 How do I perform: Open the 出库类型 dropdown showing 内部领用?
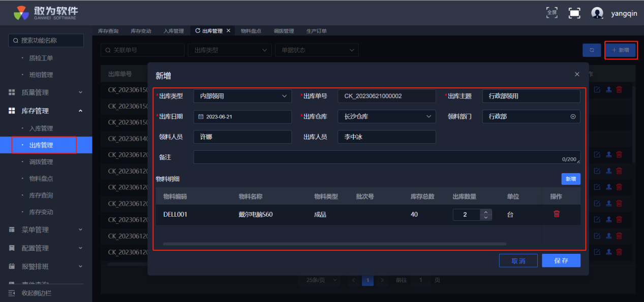[x=242, y=96]
